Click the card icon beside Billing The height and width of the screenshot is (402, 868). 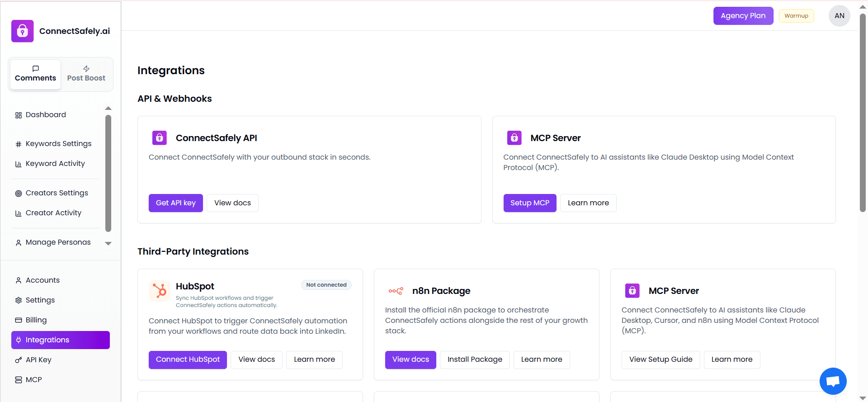(19, 320)
